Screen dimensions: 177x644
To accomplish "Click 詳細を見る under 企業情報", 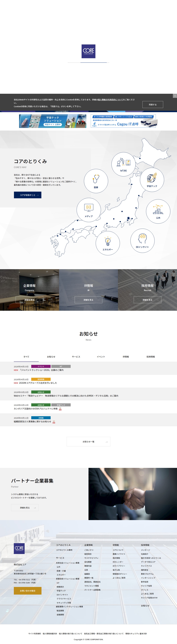I will 29,300.
